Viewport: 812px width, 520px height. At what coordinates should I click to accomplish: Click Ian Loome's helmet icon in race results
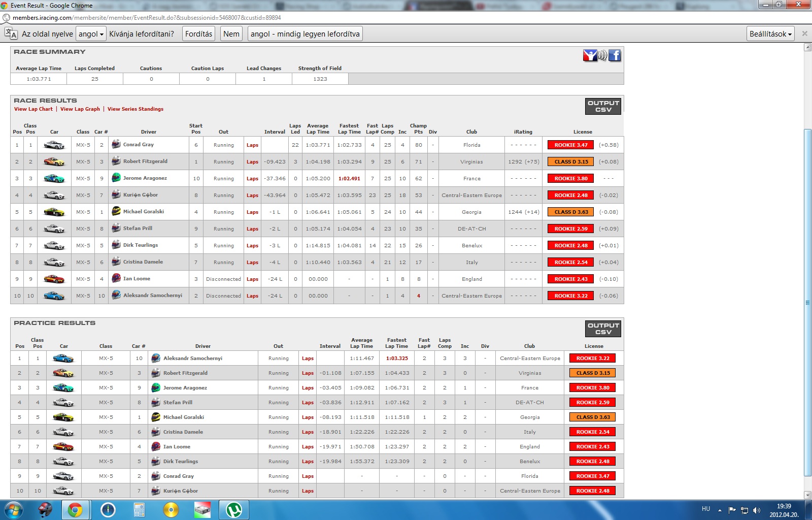click(x=116, y=278)
